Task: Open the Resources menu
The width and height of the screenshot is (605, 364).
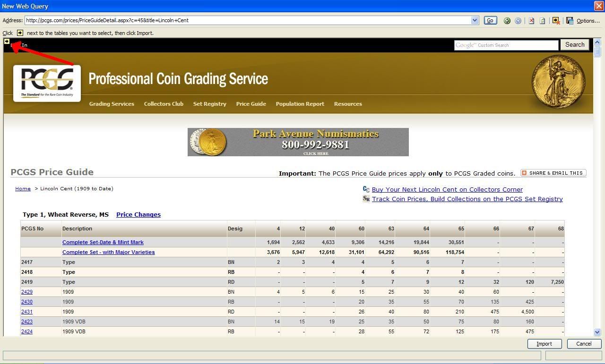Action: [348, 104]
